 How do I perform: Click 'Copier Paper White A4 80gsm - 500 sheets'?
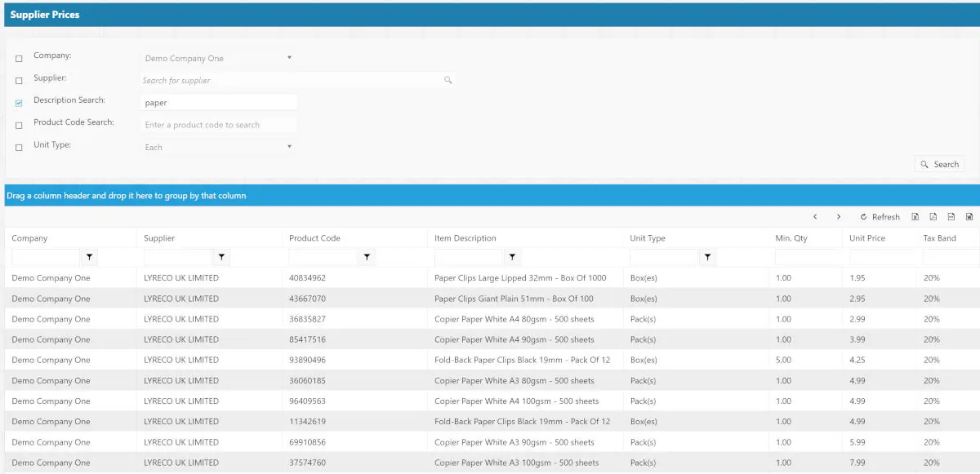[514, 319]
